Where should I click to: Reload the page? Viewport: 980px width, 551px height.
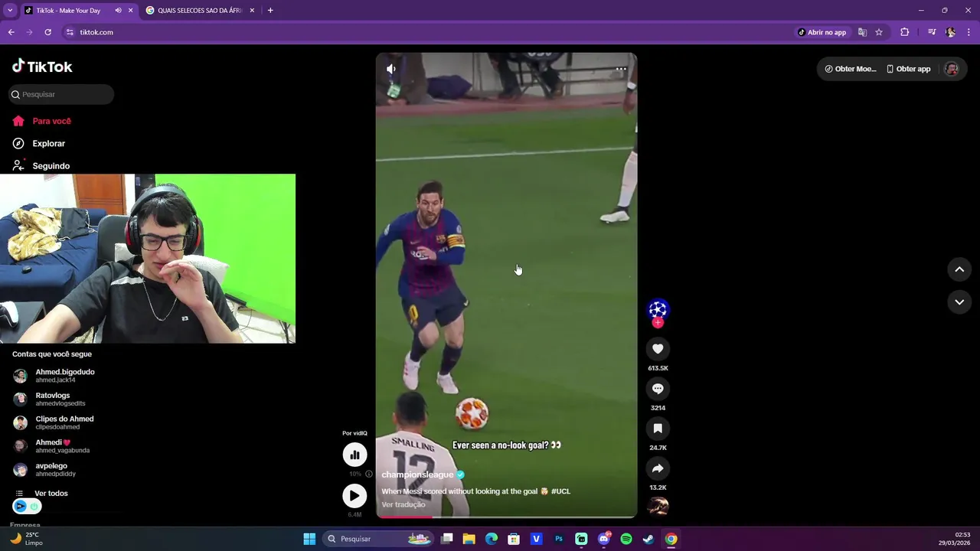point(47,32)
